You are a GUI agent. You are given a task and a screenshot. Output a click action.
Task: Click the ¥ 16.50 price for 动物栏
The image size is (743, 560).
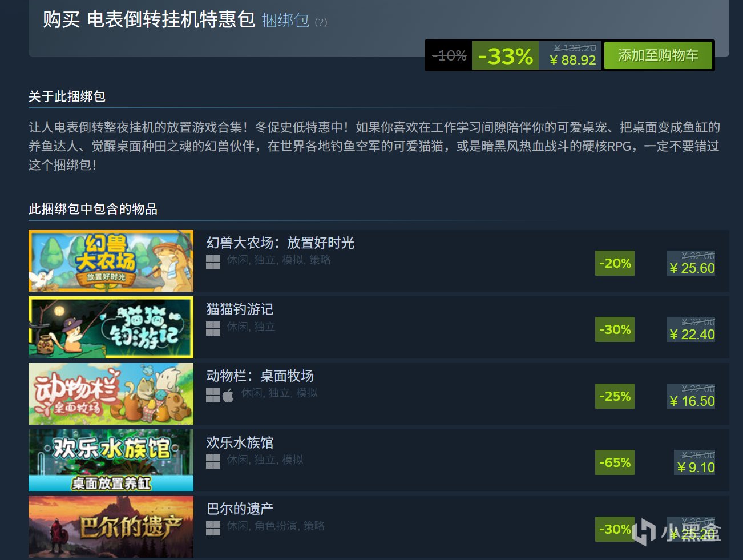(x=692, y=401)
